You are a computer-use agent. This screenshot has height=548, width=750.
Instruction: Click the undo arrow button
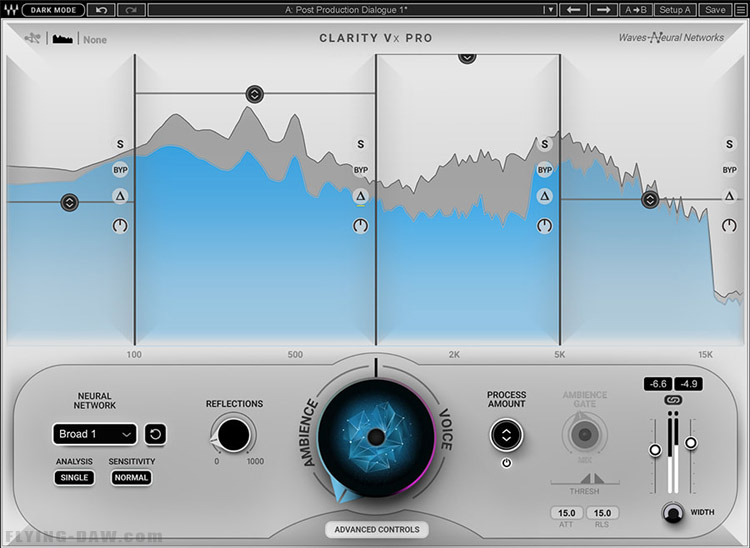click(101, 10)
